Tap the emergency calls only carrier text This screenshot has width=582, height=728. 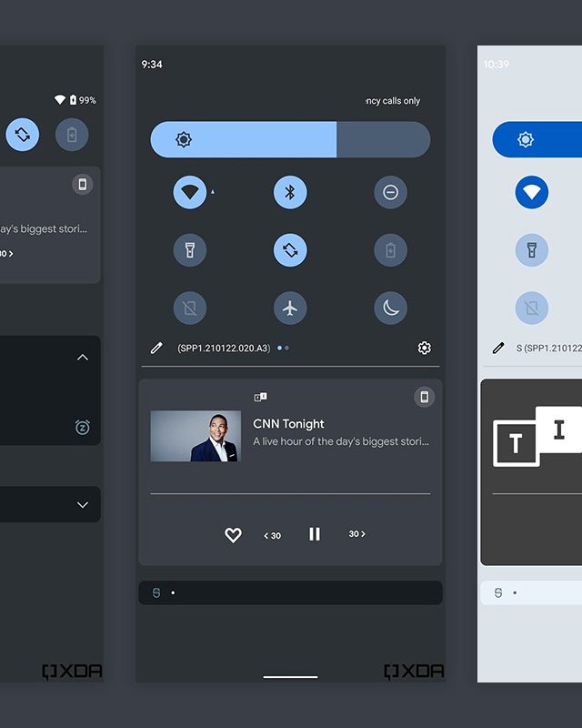click(x=393, y=101)
